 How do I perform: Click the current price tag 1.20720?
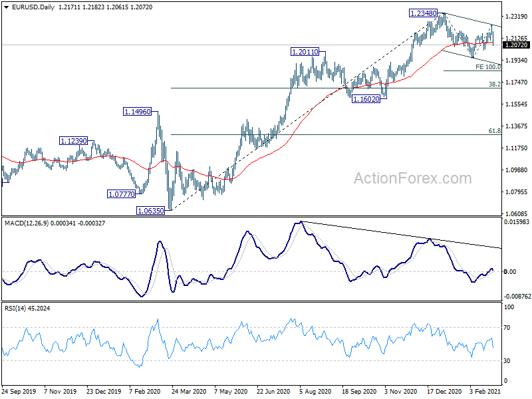(x=516, y=45)
